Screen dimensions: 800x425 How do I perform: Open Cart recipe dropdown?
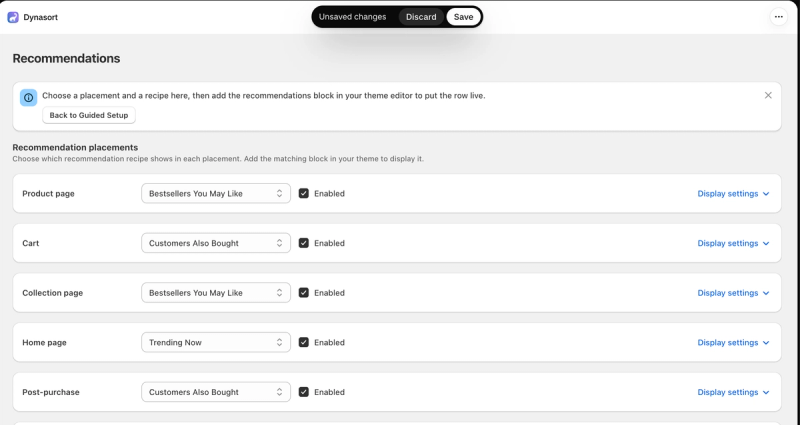(216, 243)
